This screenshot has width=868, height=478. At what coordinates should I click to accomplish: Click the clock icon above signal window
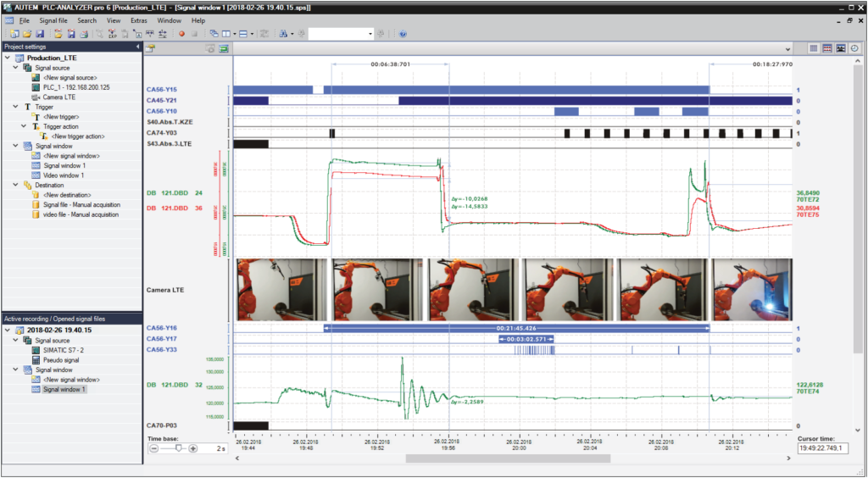[x=854, y=48]
